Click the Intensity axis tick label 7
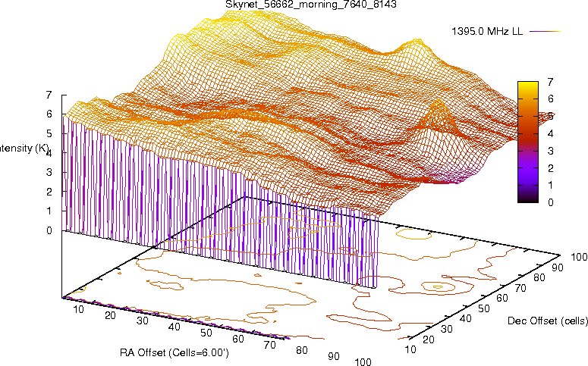The width and height of the screenshot is (588, 366). (49, 95)
